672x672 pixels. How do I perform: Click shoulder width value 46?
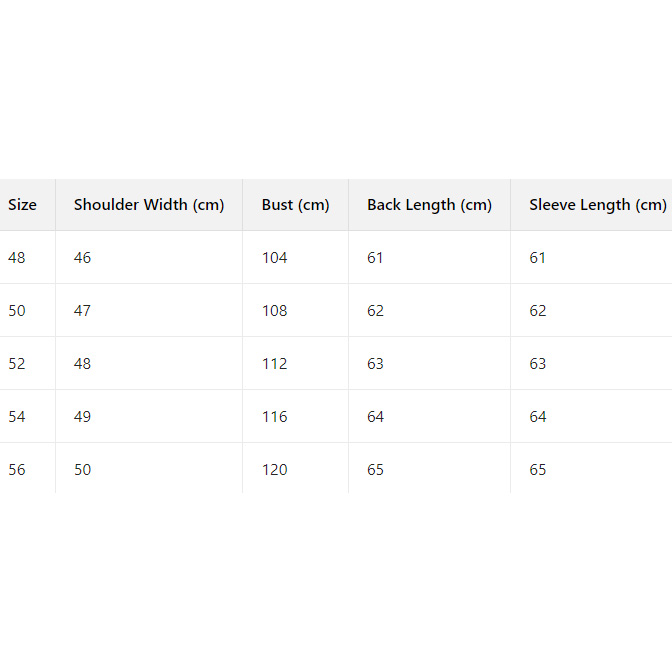(x=82, y=258)
